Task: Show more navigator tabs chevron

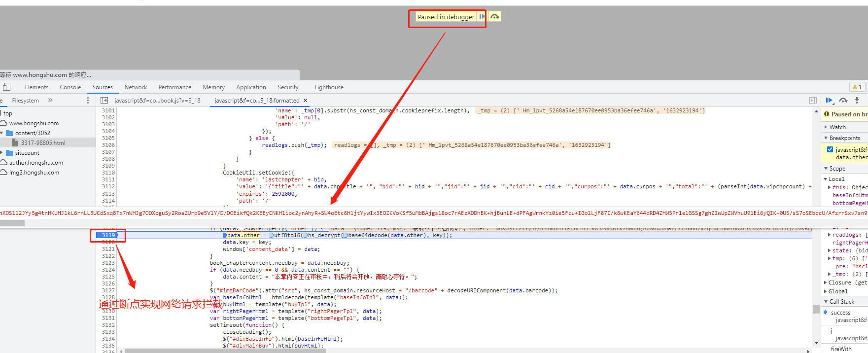Action: [50, 100]
